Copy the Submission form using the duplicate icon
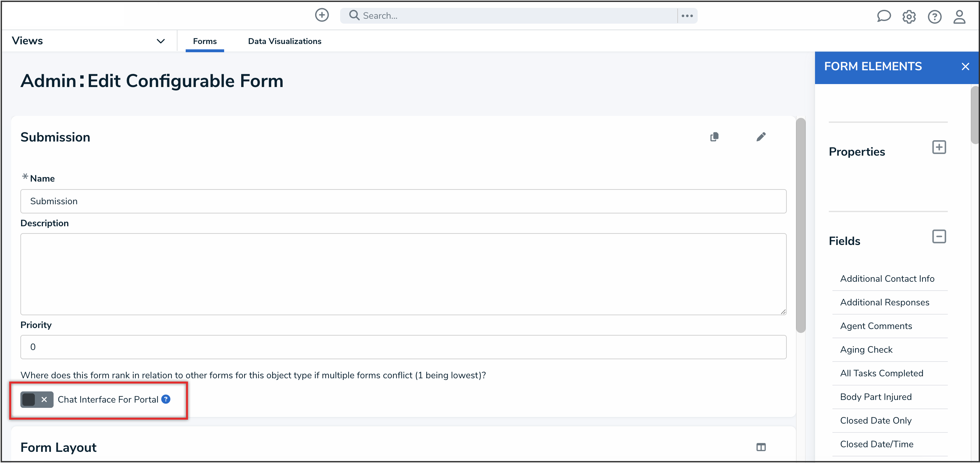 714,137
